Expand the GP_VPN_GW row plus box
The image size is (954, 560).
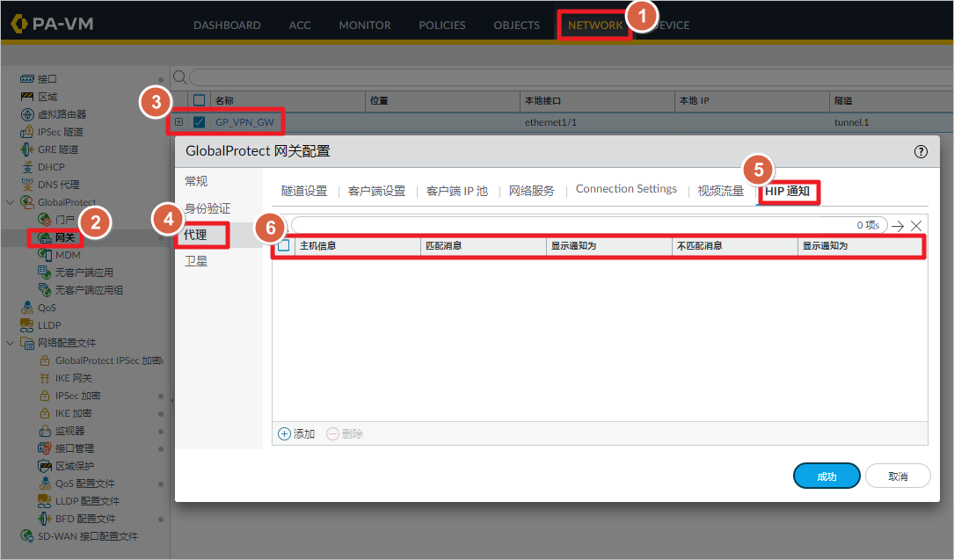(x=178, y=121)
